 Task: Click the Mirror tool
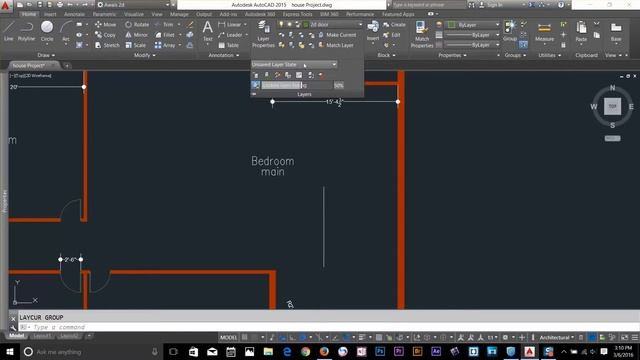coord(136,35)
